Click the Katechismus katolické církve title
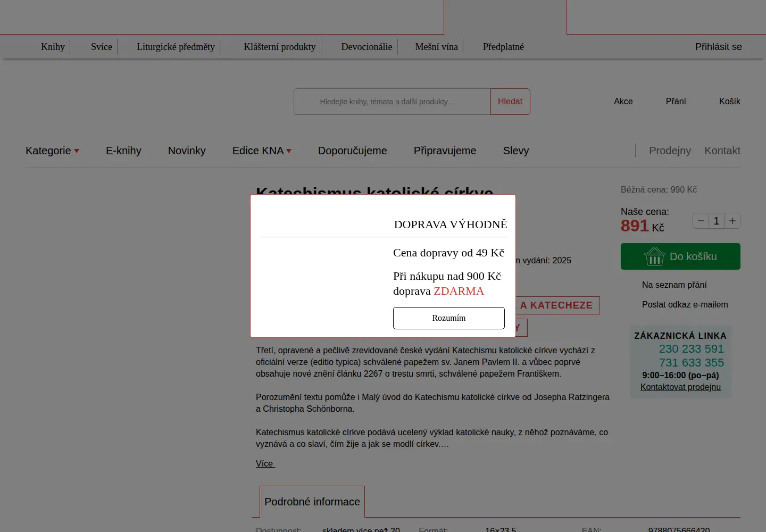This screenshot has height=532, width=766. coord(374,190)
